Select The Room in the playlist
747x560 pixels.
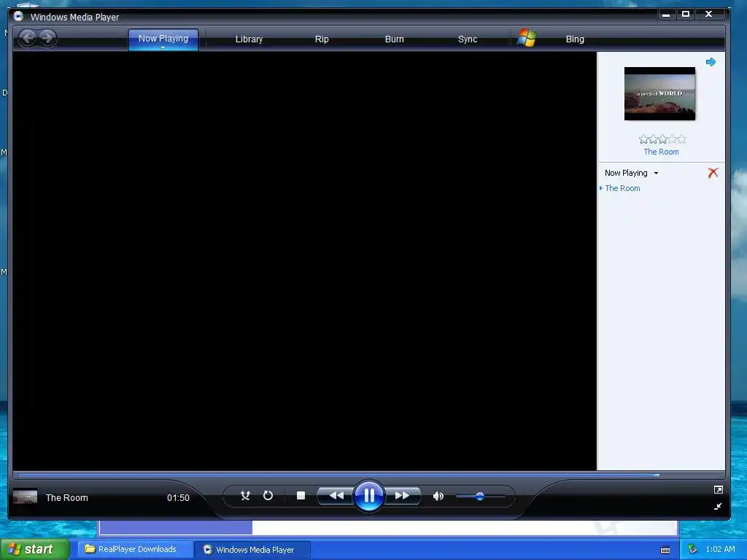click(622, 188)
